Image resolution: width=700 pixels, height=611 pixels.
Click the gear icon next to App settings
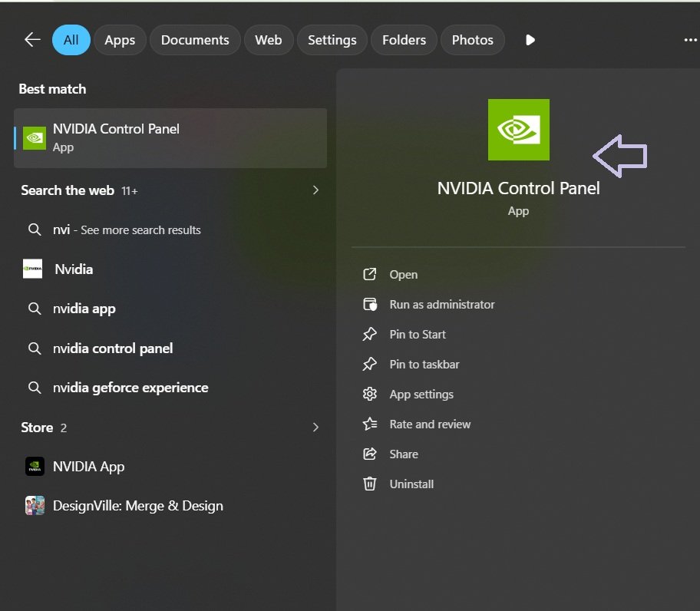coord(370,394)
